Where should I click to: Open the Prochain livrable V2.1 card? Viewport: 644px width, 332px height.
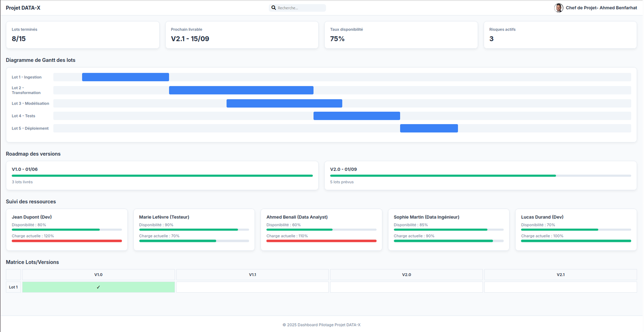[x=242, y=35]
